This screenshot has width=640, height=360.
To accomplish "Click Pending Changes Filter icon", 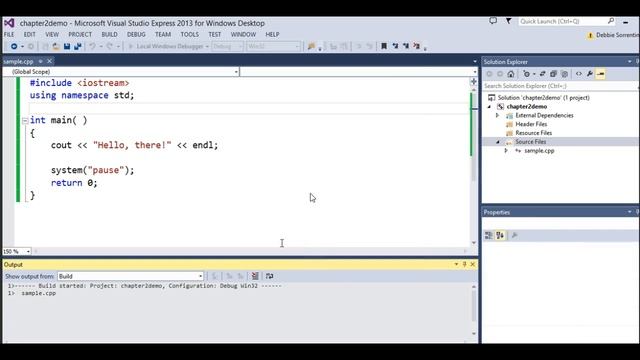I will pos(527,74).
